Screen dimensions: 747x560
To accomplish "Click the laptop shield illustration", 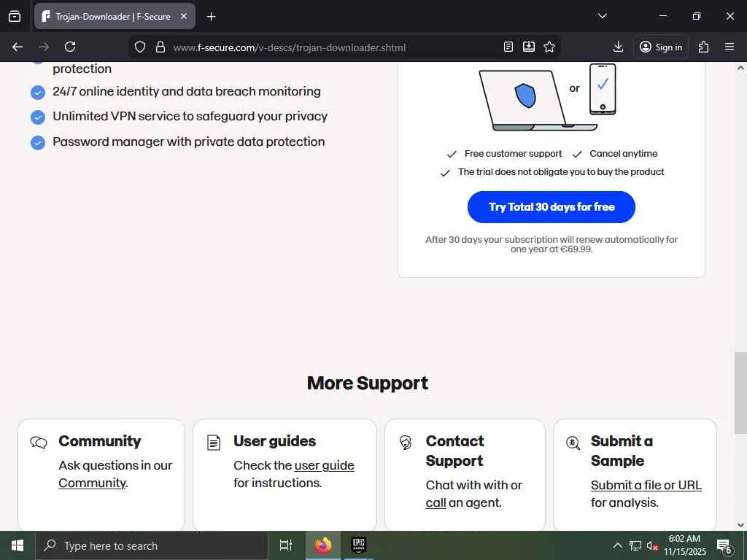I will click(x=538, y=100).
